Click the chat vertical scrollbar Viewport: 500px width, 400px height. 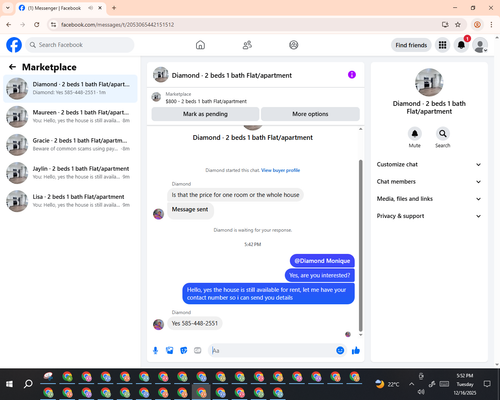360,245
